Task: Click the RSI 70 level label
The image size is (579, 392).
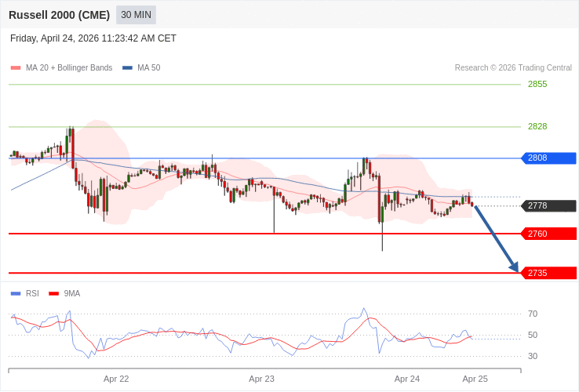Action: pyautogui.click(x=533, y=314)
